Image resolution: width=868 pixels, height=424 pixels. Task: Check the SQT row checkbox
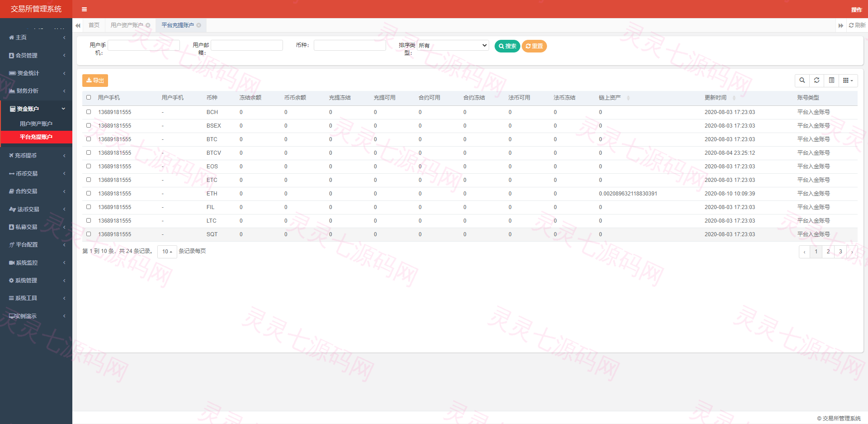(89, 234)
